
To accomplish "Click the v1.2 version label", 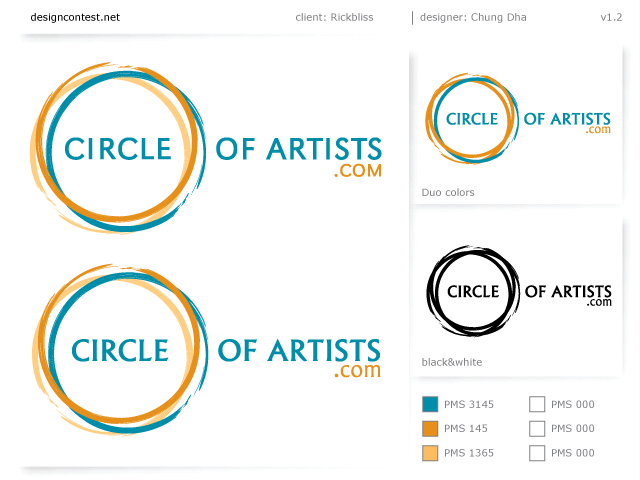I will coord(612,17).
